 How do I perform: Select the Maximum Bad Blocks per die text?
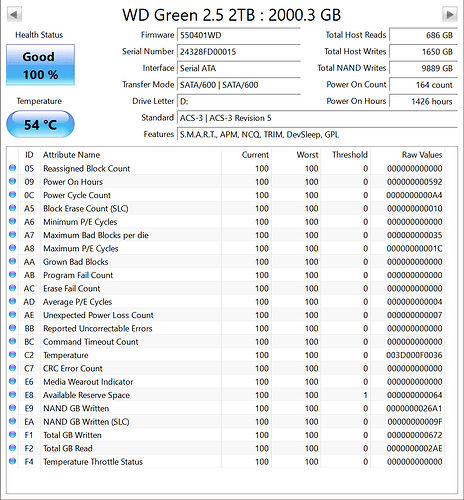pos(96,235)
